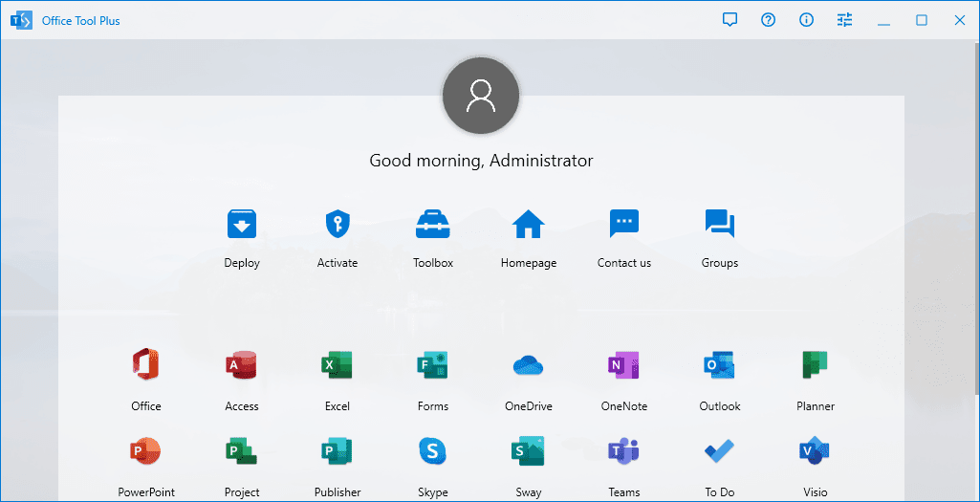Launch OneNote
980x502 pixels.
(x=623, y=365)
